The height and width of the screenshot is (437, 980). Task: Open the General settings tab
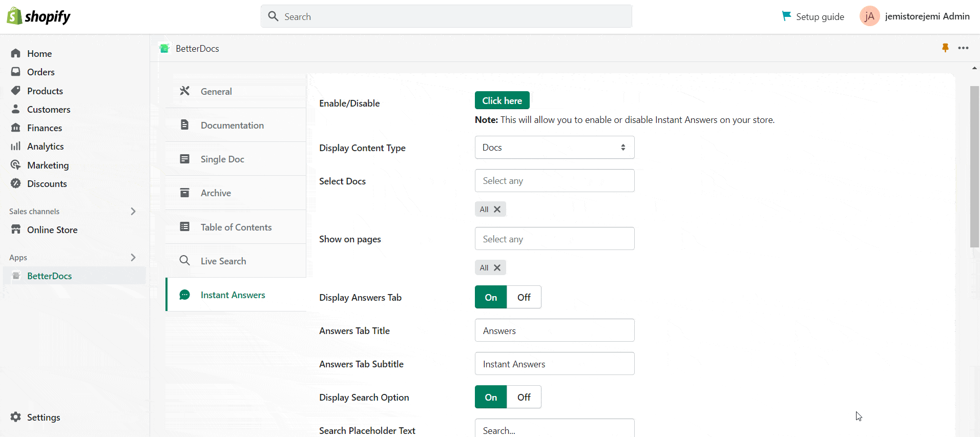point(236,91)
